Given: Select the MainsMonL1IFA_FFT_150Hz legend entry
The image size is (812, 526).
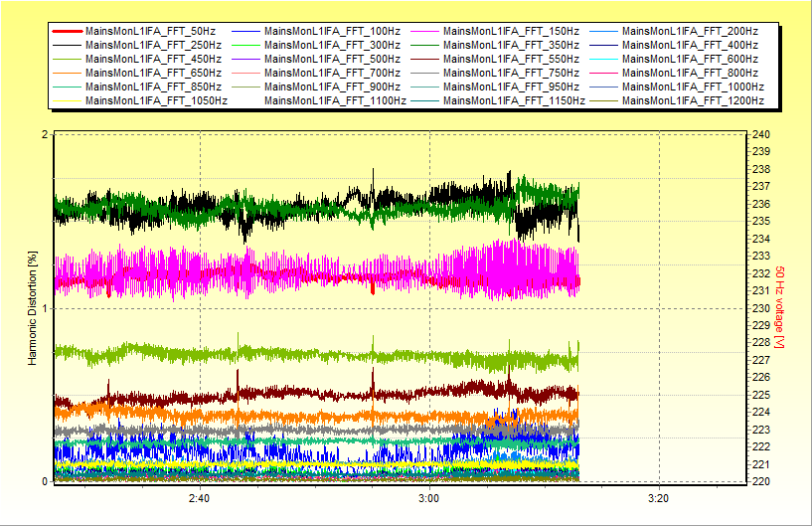Looking at the screenshot, I should click(511, 32).
